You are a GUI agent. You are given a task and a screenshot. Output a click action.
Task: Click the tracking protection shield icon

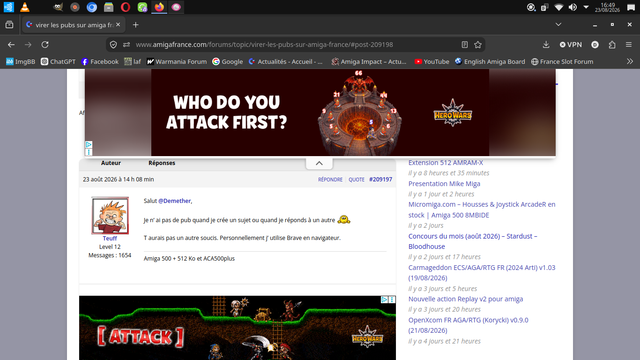click(113, 44)
